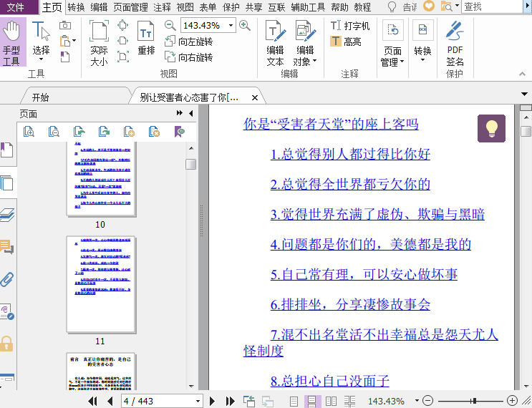Enlarge page thumbnails icon
Image resolution: width=532 pixels, height=408 pixels.
click(x=29, y=131)
